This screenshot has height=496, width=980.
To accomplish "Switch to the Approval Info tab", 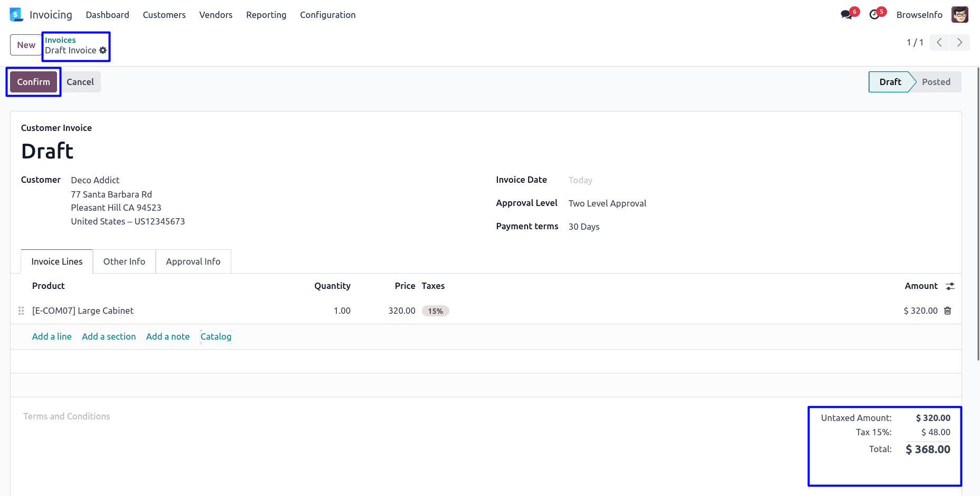I will (193, 261).
